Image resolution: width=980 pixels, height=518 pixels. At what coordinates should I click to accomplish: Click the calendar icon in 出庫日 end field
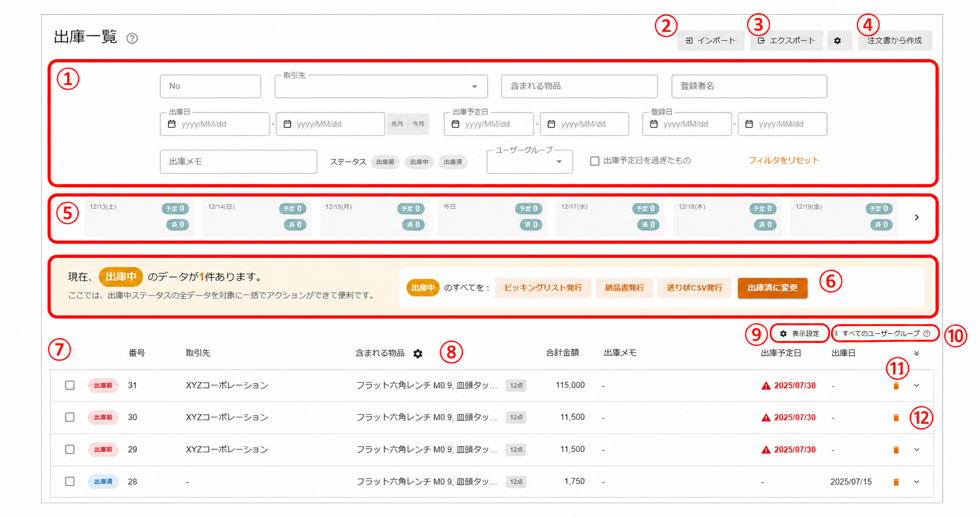[x=288, y=124]
